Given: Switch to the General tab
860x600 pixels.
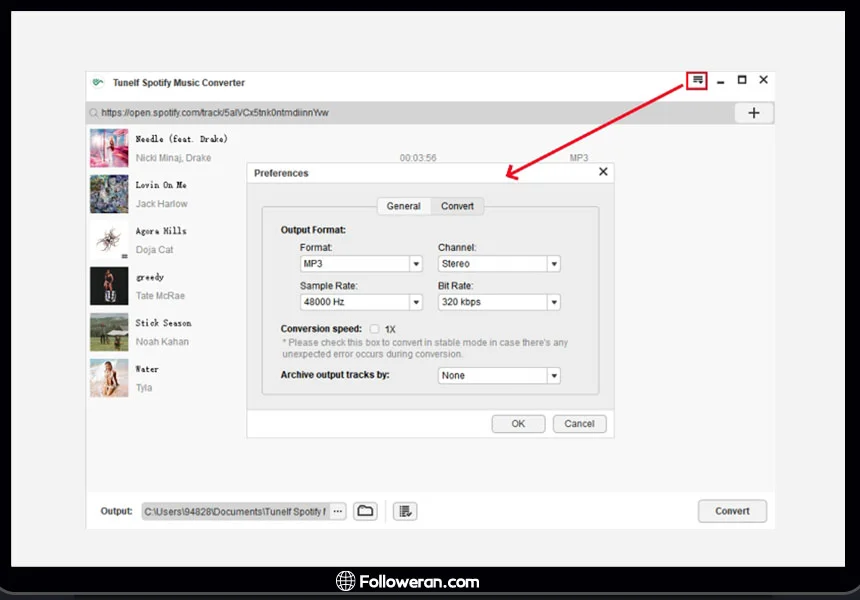Looking at the screenshot, I should [403, 206].
